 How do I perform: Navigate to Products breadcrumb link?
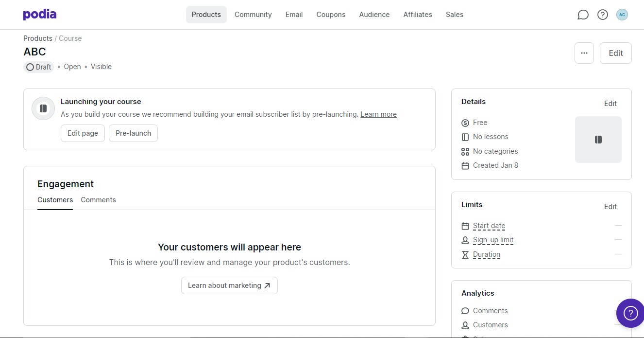(x=38, y=38)
